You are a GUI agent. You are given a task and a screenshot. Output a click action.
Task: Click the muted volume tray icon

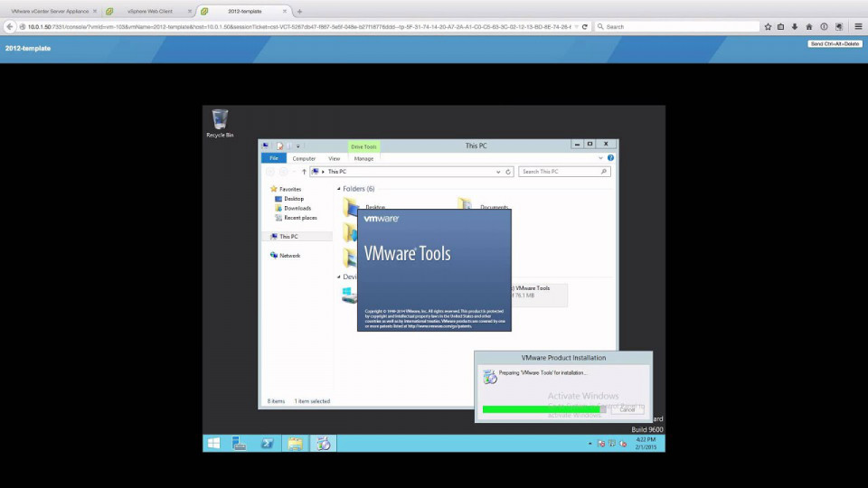(623, 444)
